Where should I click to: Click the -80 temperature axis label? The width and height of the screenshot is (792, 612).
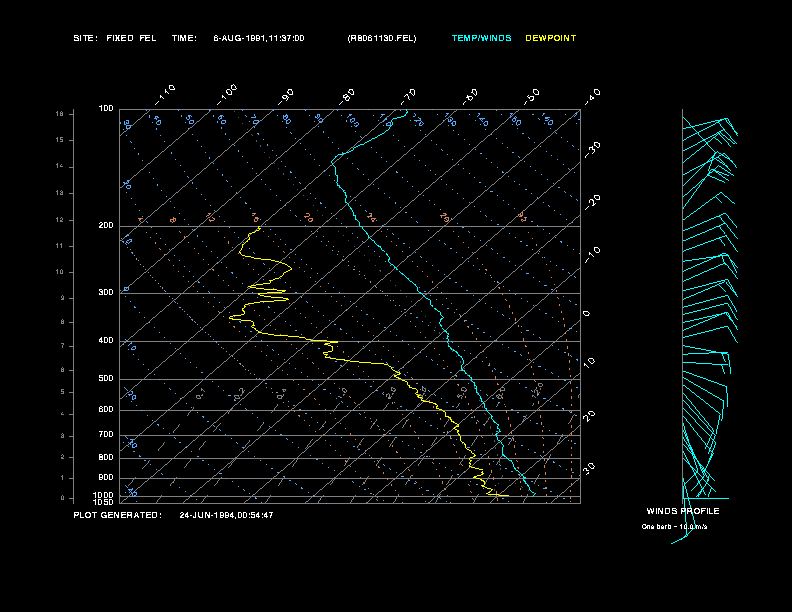pyautogui.click(x=347, y=97)
